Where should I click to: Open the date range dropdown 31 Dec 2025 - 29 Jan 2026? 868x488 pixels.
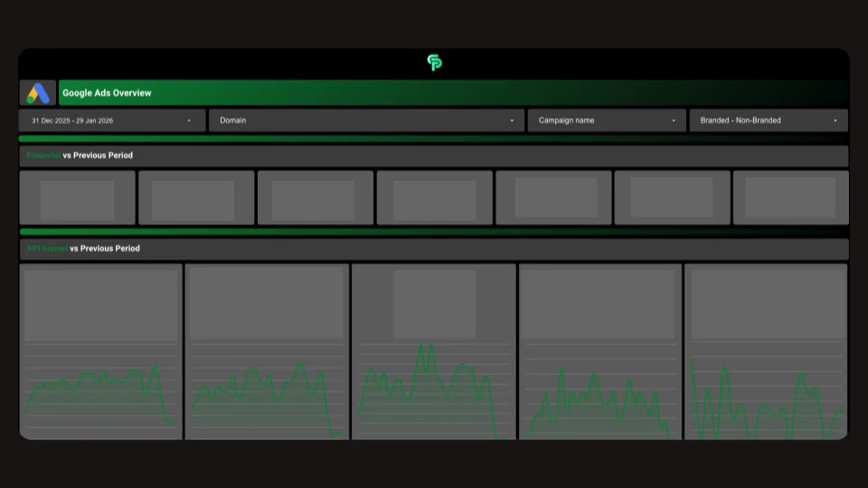point(112,120)
